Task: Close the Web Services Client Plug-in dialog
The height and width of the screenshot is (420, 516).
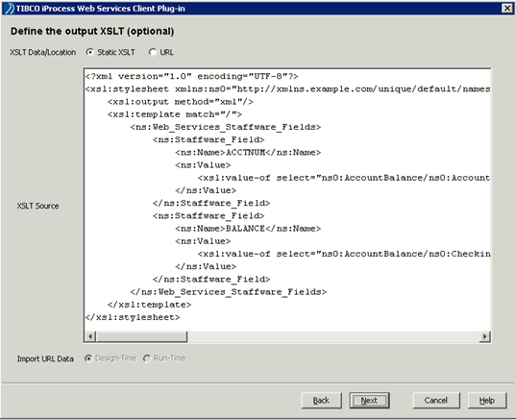Action: point(506,9)
